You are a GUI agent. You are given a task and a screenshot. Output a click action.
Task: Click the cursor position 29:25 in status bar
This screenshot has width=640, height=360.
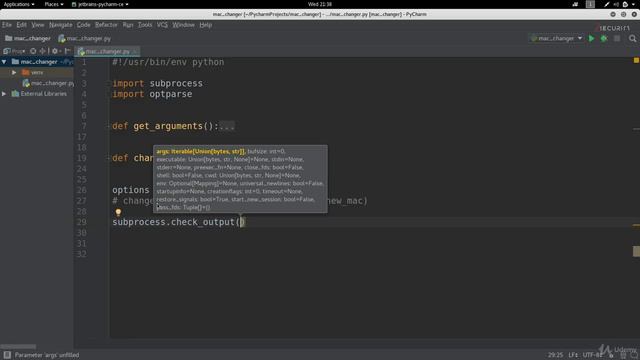click(x=555, y=355)
